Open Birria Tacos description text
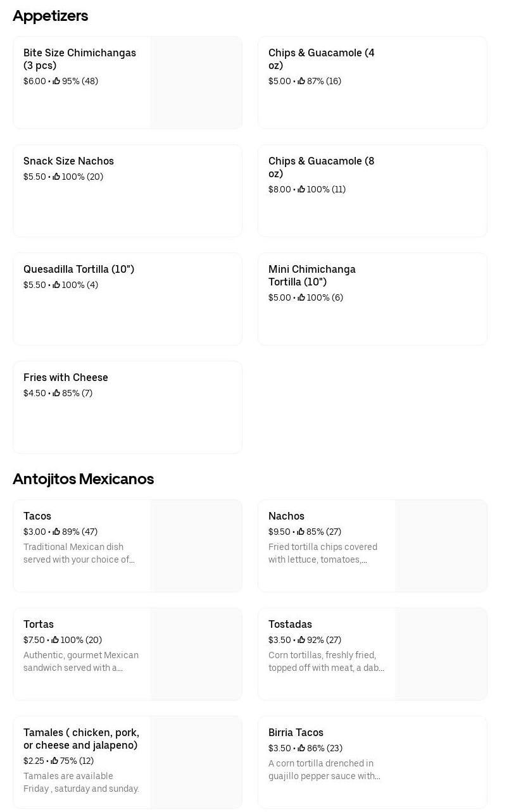 324,770
